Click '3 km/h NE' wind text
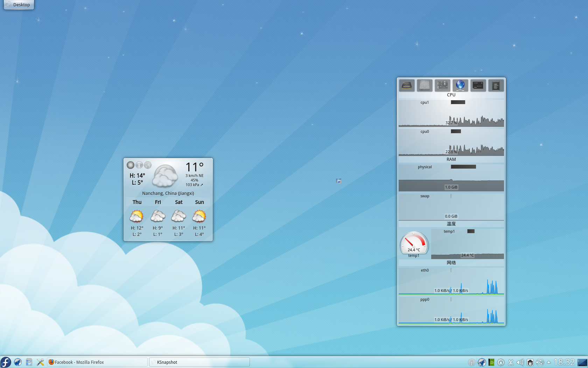Viewport: 588px width, 368px height. [x=195, y=176]
